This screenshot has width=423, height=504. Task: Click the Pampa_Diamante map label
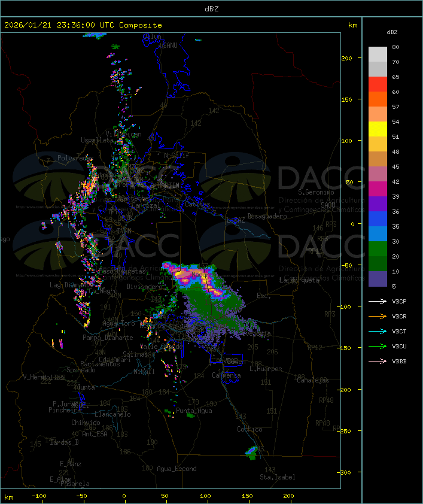tap(108, 338)
